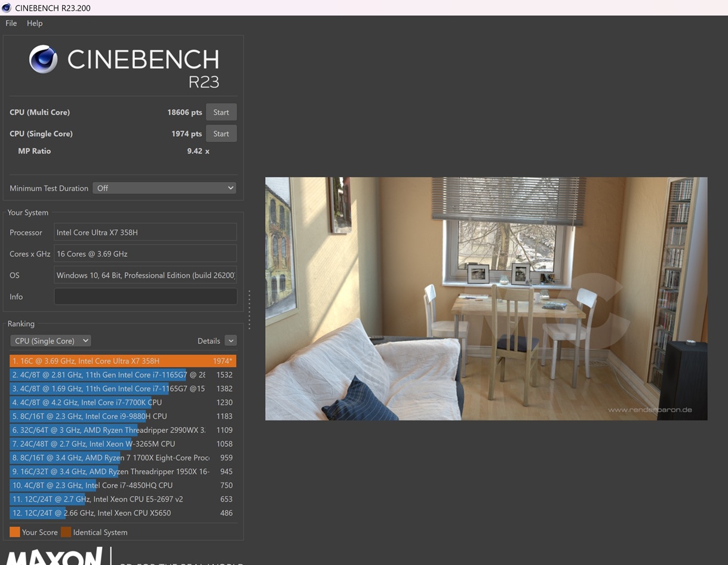Click the vertical panel splitter handle

click(x=249, y=309)
